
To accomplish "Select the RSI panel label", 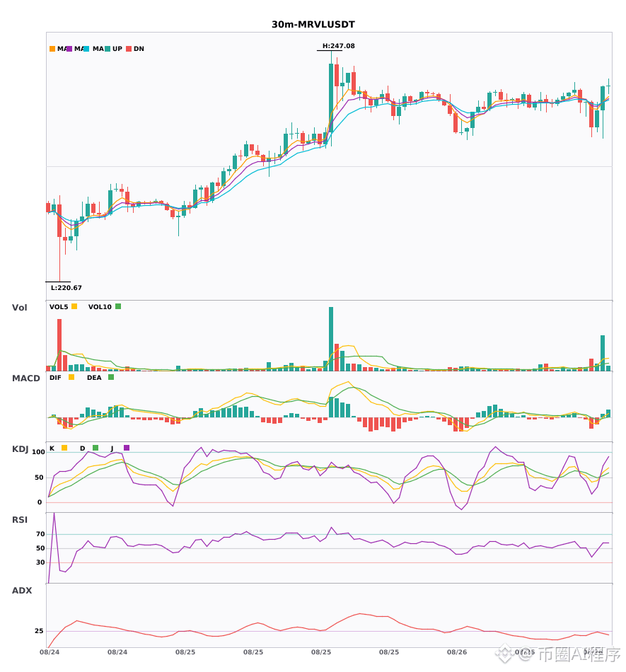I will pyautogui.click(x=20, y=520).
